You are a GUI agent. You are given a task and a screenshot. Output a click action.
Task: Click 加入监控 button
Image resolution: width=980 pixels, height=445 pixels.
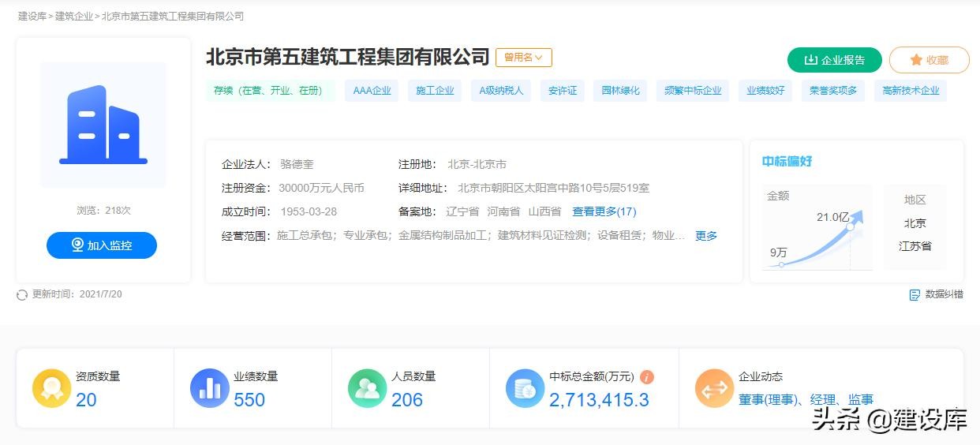[x=102, y=245]
